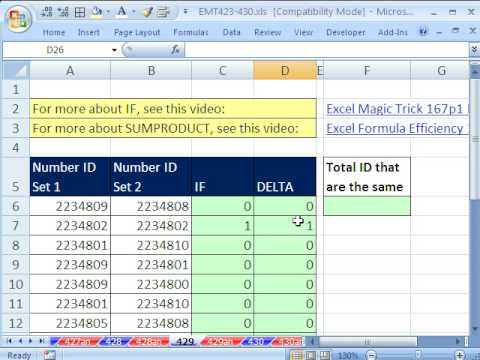Click the Borders grid icon in quick access toolbar
The height and width of the screenshot is (360, 480).
point(80,12)
